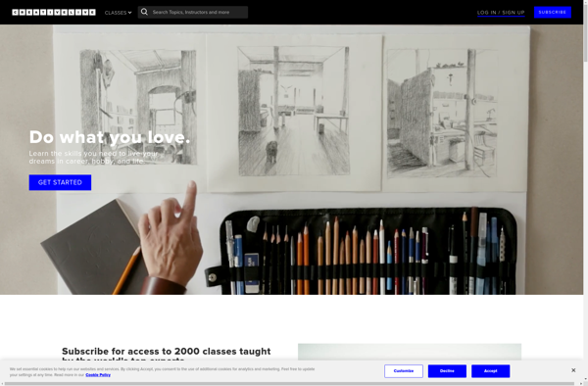Open the CreativeLive logo home link
588x386 pixels.
click(54, 13)
